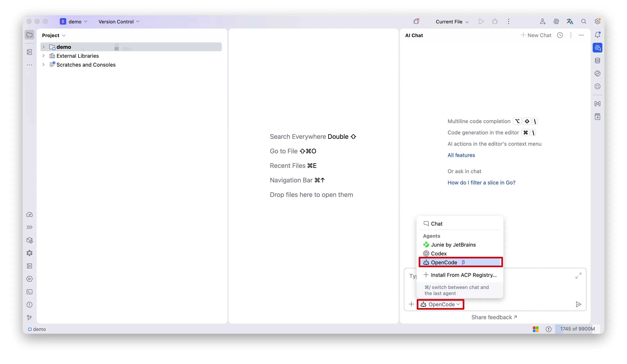
Task: Debug the current file
Action: tap(495, 22)
